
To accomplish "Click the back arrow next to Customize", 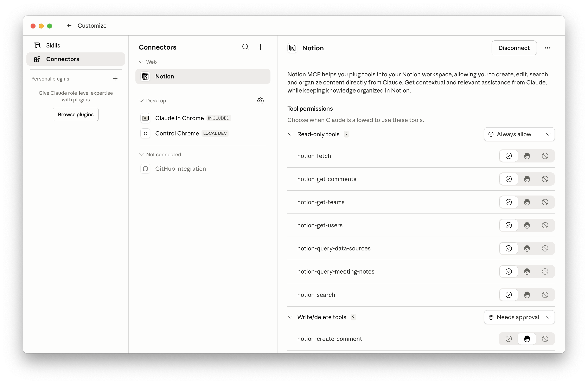I will 69,26.
